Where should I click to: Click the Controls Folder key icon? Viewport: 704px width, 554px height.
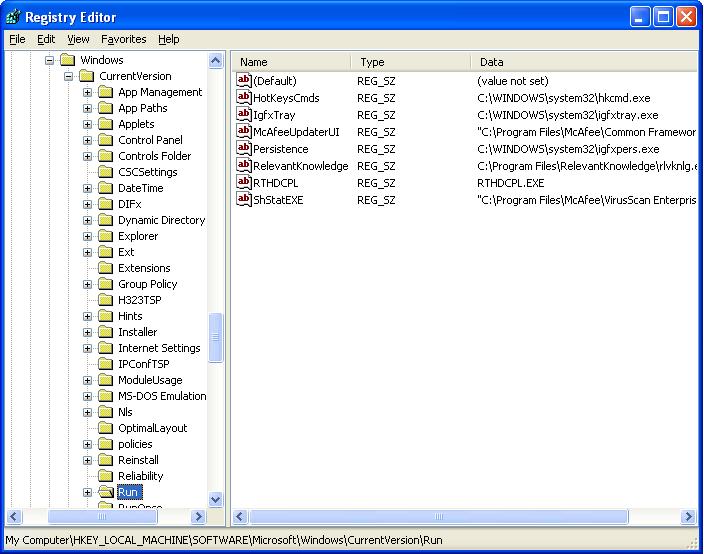[106, 156]
